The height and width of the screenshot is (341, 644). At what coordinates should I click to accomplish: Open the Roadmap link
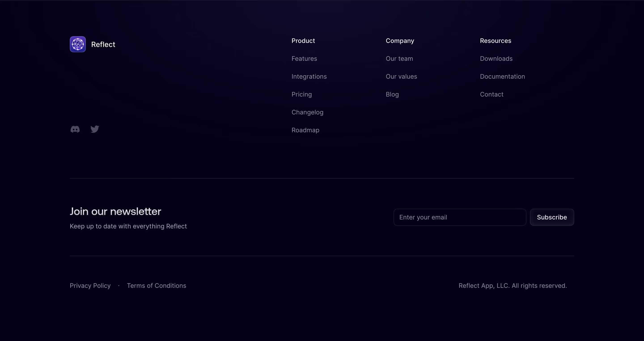tap(305, 130)
